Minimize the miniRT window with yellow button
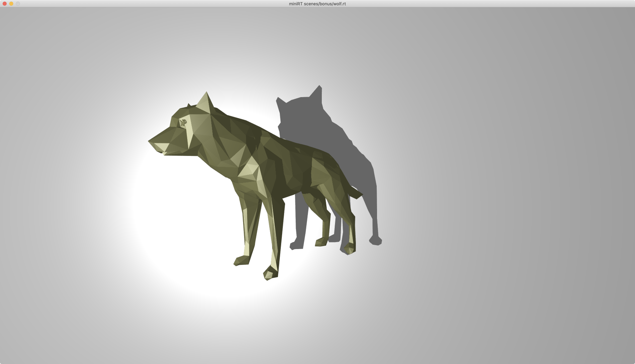 pyautogui.click(x=11, y=4)
